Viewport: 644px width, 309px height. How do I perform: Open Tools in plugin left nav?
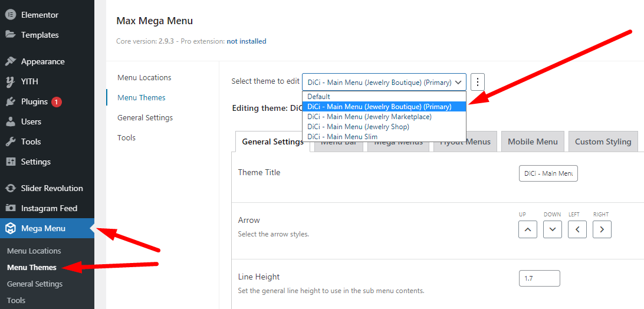126,137
